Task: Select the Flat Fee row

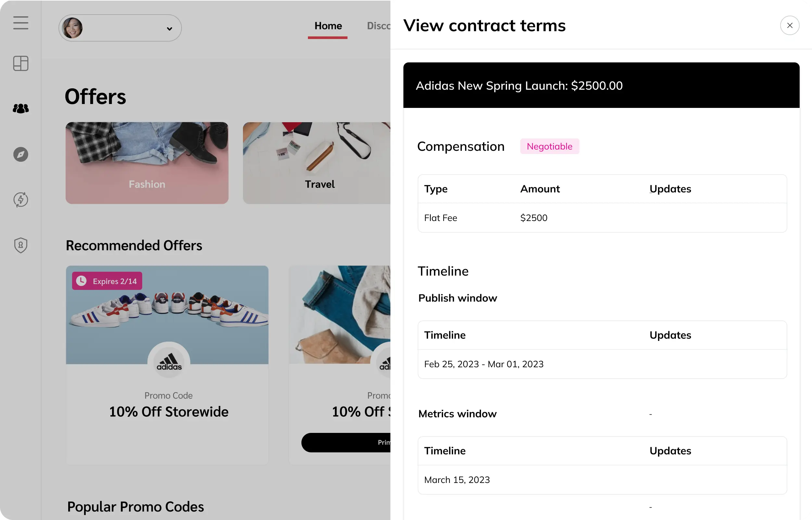Action: click(x=440, y=218)
